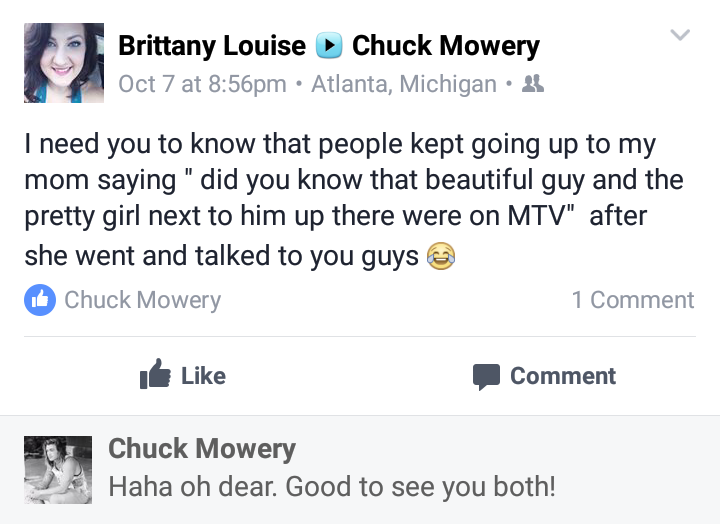
Task: Click the arrow icon between names
Action: pyautogui.click(x=329, y=45)
